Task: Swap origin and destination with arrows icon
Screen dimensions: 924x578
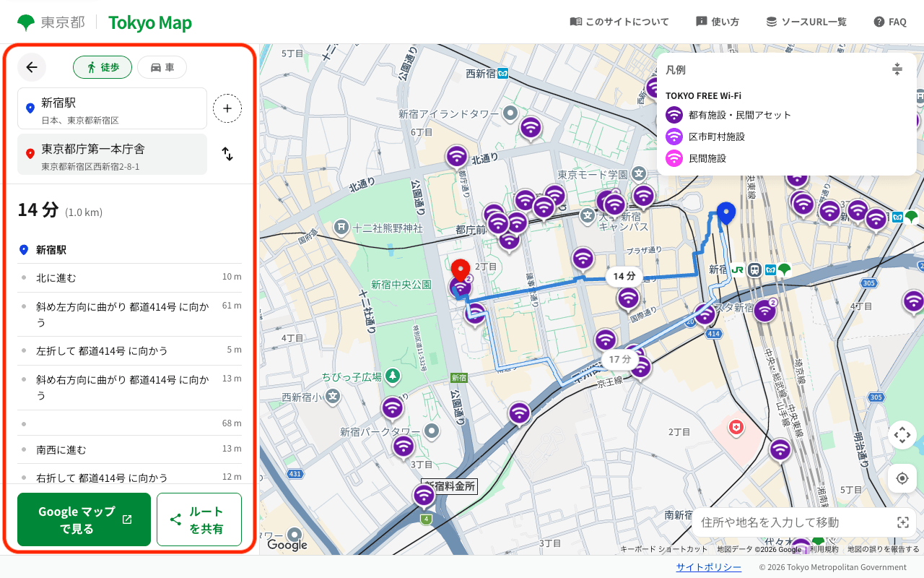Action: (227, 154)
